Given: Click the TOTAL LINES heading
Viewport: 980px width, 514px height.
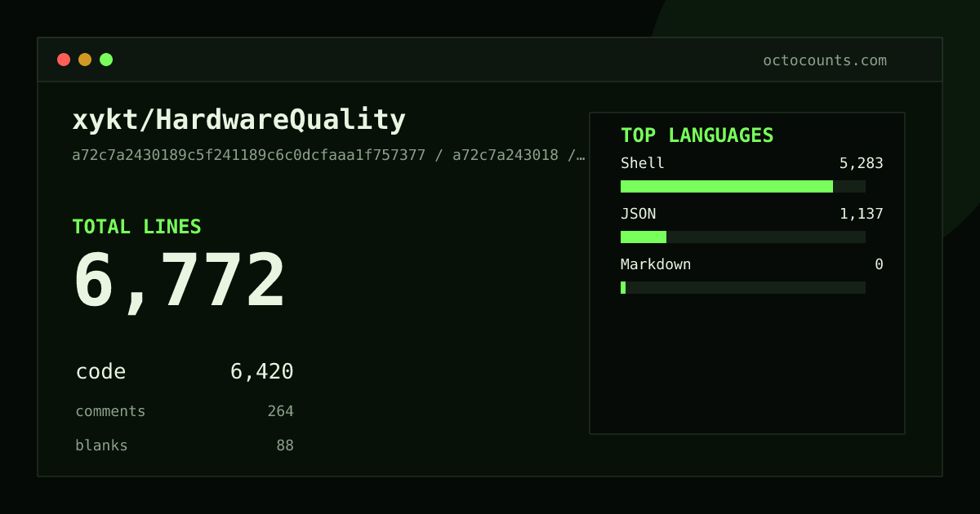Looking at the screenshot, I should pos(136,227).
